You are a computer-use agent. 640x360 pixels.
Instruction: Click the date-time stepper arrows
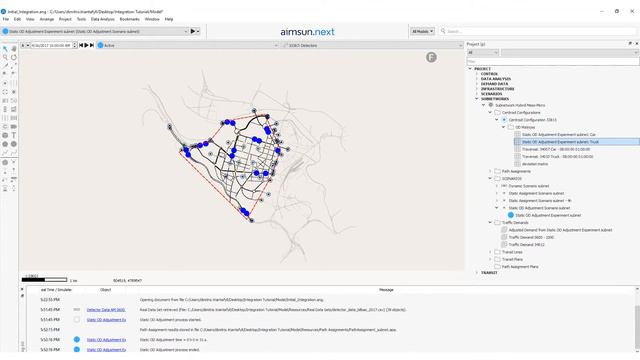point(75,45)
